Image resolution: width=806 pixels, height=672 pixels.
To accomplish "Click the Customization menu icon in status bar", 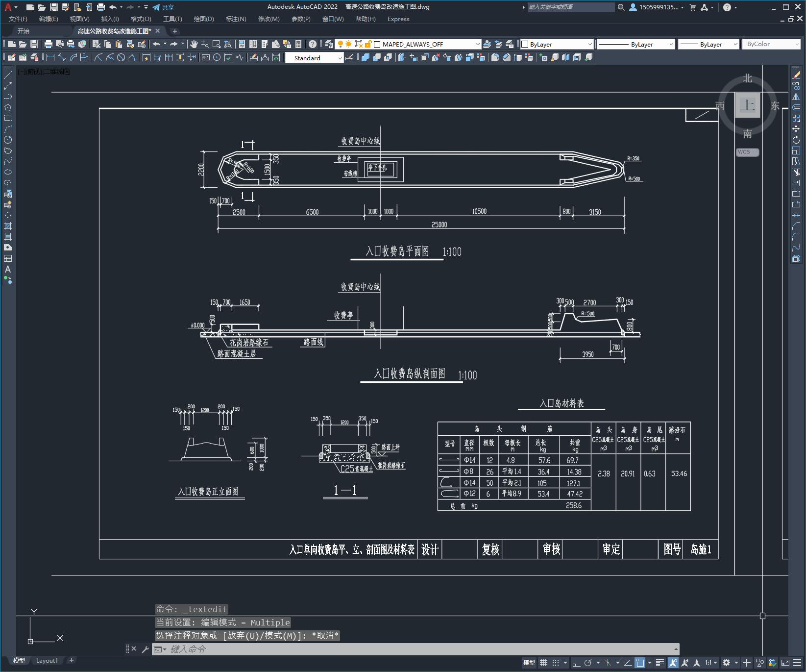I will [x=797, y=663].
